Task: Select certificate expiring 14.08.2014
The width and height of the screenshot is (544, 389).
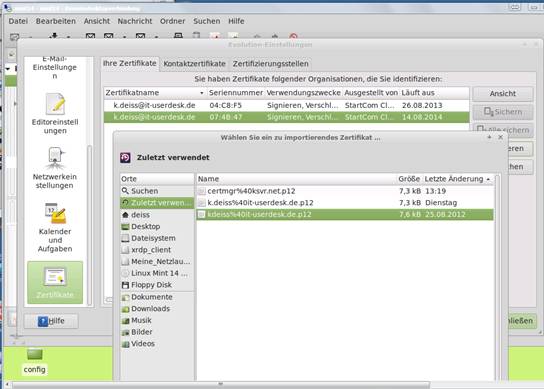Action: pos(286,117)
